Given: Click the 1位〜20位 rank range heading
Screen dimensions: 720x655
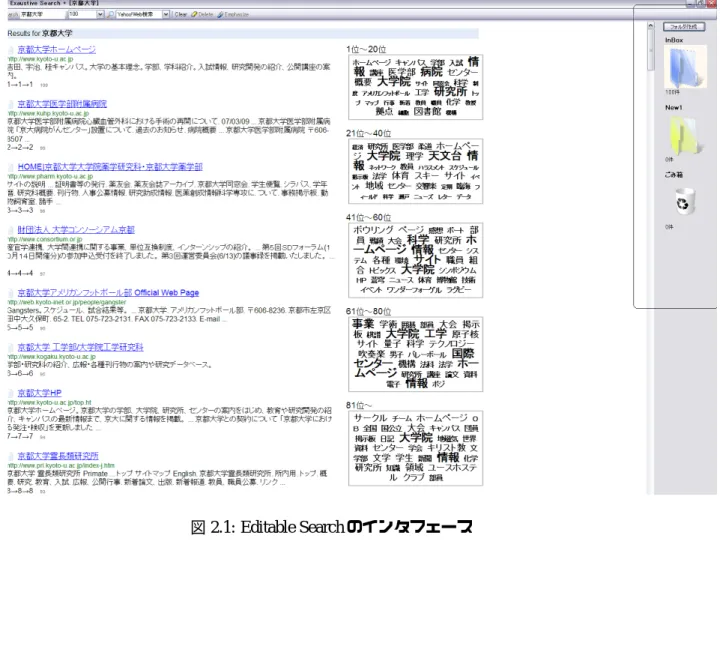Looking at the screenshot, I should 366,49.
